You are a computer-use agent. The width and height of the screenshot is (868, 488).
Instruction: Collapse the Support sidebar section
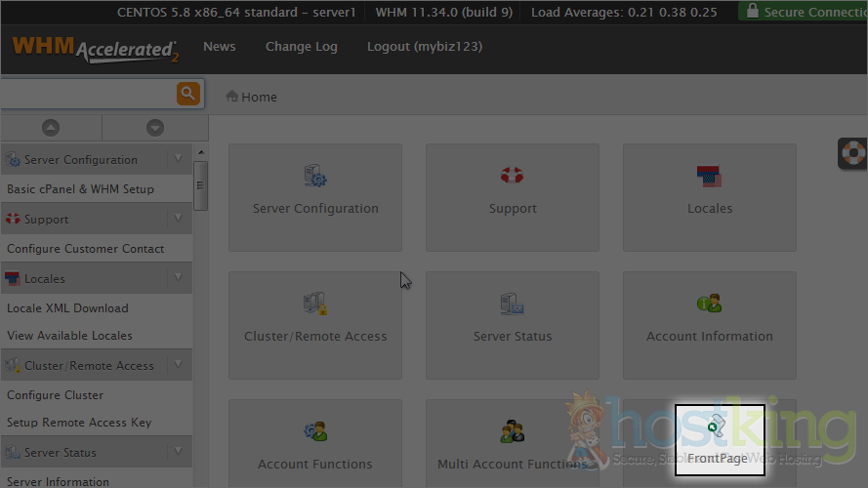coord(178,219)
